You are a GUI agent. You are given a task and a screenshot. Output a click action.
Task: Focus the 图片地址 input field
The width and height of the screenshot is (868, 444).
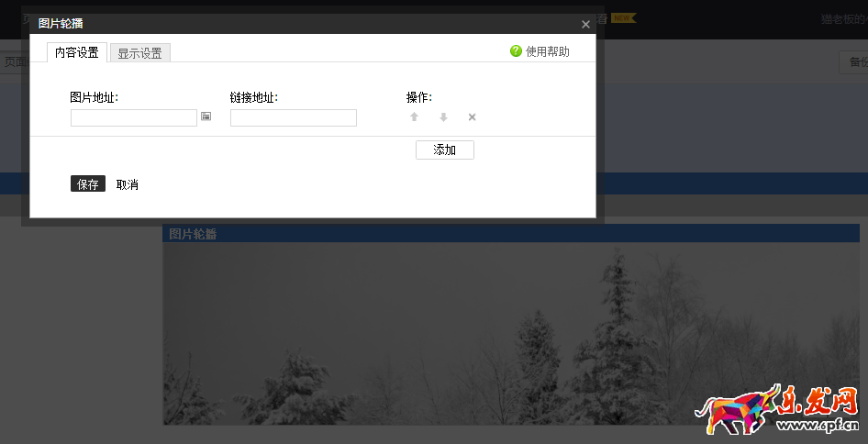[x=134, y=117]
